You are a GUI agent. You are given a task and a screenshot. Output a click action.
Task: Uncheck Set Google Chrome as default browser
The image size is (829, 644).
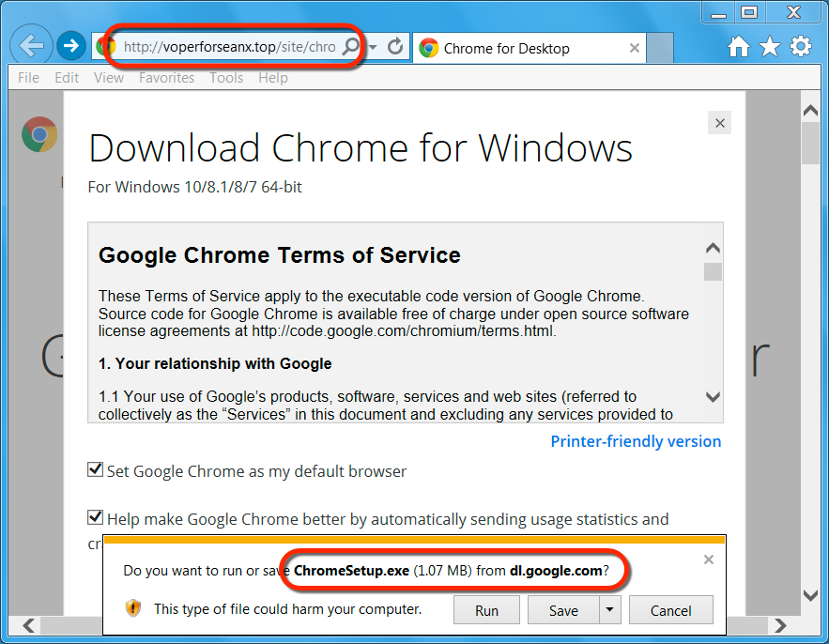[95, 469]
